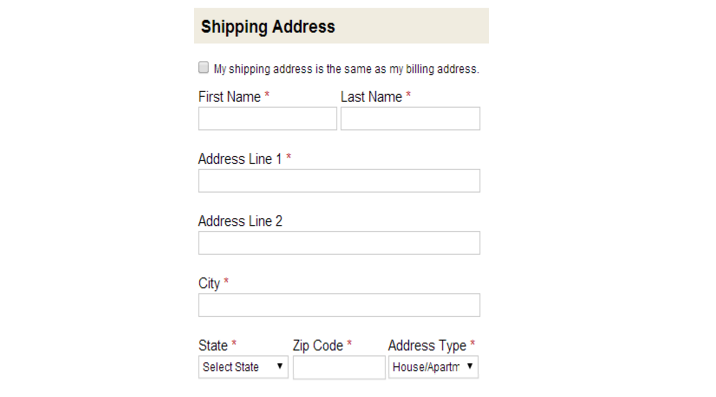716x397 pixels.
Task: Open the Address Type dropdown showing House/Apartment
Action: point(433,367)
